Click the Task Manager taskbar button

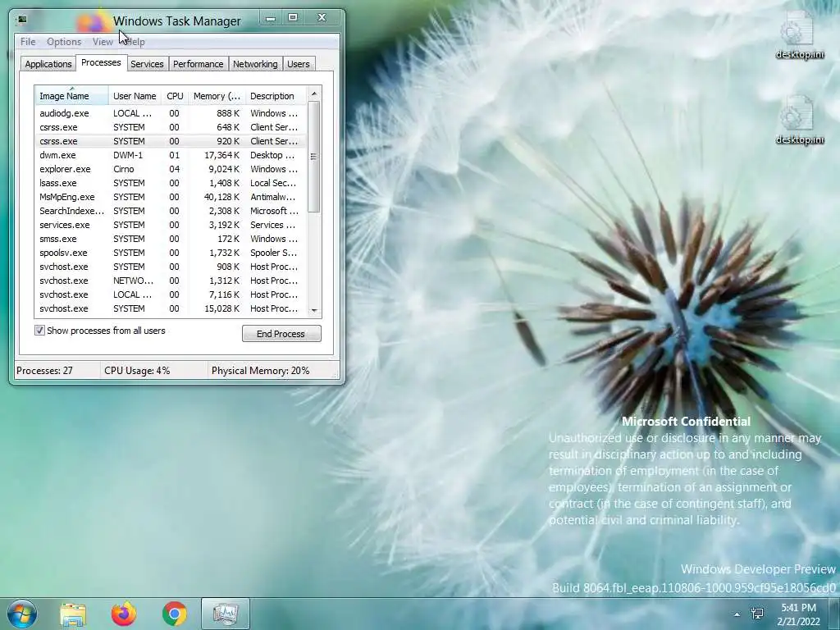coord(225,614)
